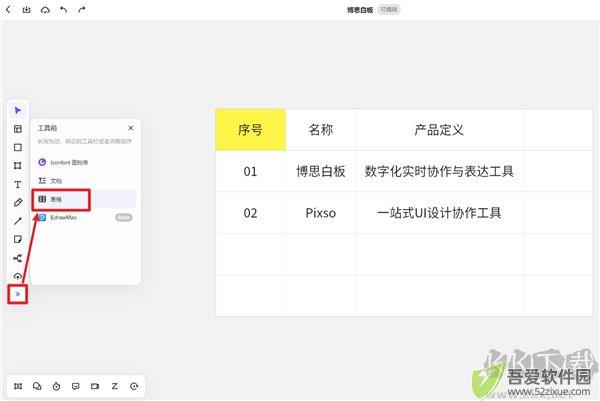This screenshot has width=600, height=401.
Task: Select the frame container tool
Action: click(x=18, y=166)
